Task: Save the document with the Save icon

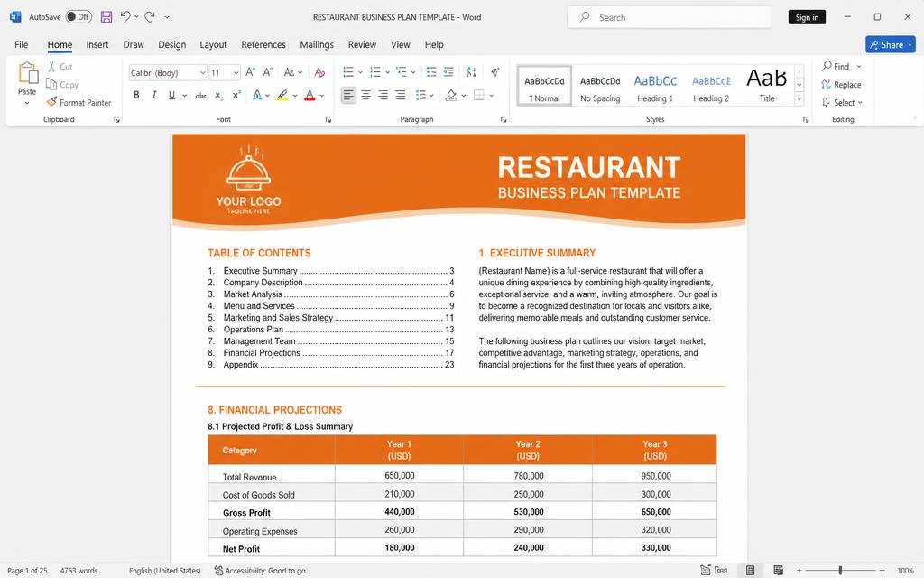Action: [106, 17]
